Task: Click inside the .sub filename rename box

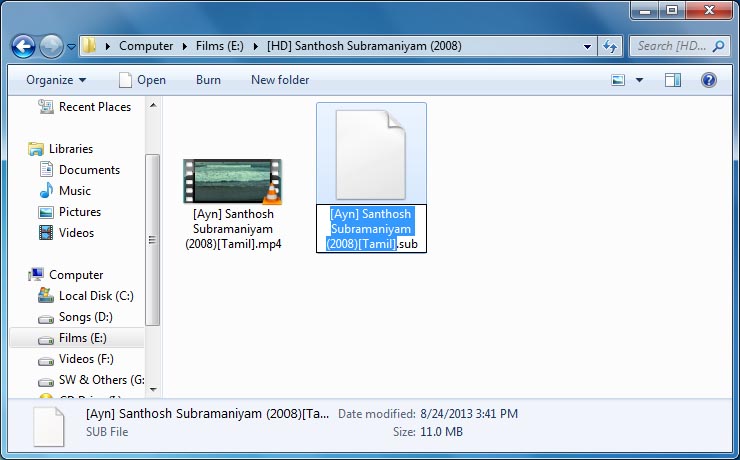Action: coord(371,229)
